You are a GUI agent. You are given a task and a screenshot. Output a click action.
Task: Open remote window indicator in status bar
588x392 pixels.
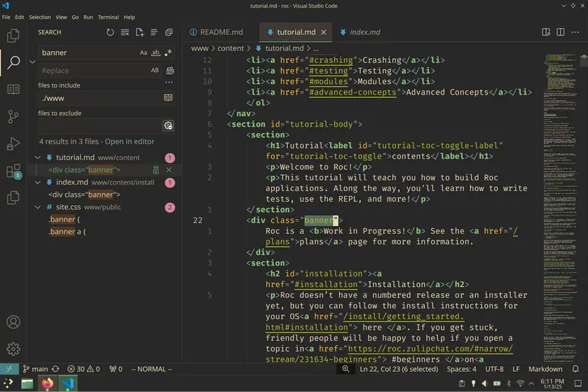(9, 369)
